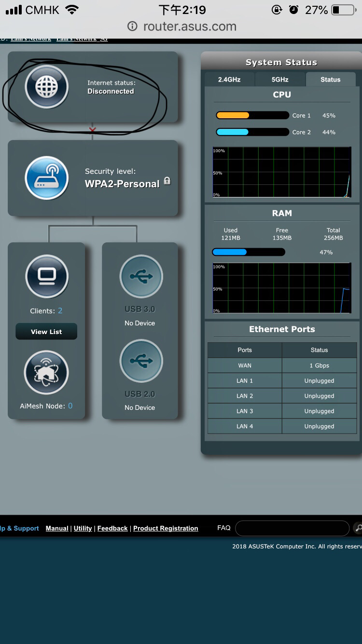
Task: Select the Status tab
Action: [x=331, y=80]
